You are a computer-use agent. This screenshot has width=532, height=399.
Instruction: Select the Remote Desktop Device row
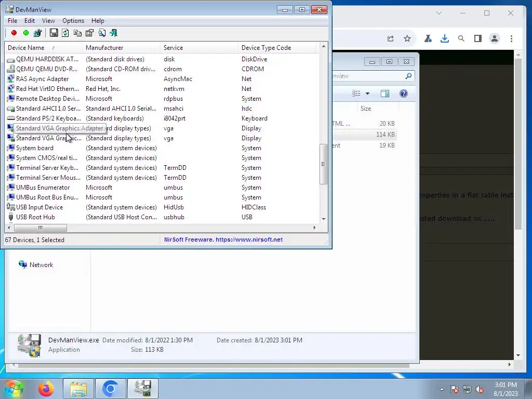pos(162,98)
